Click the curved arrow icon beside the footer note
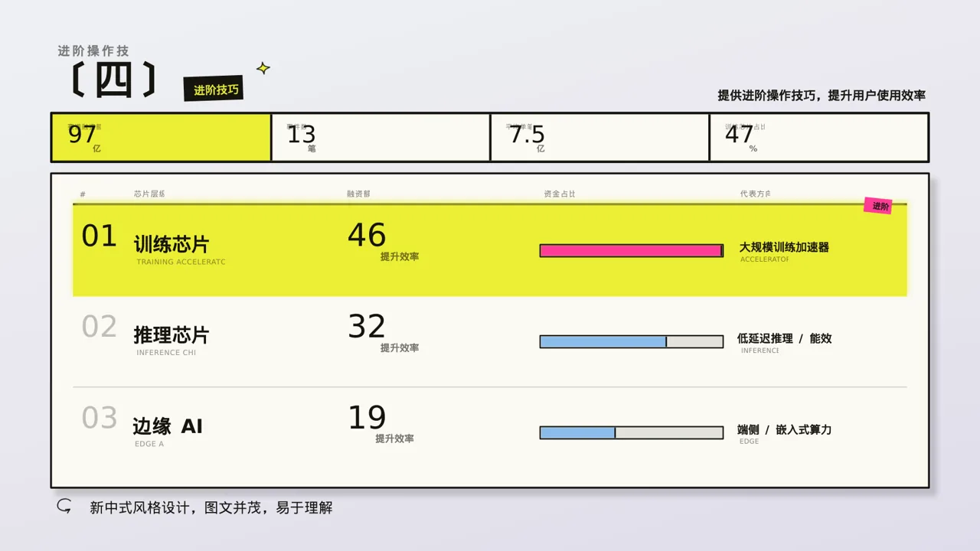980x551 pixels. click(64, 506)
